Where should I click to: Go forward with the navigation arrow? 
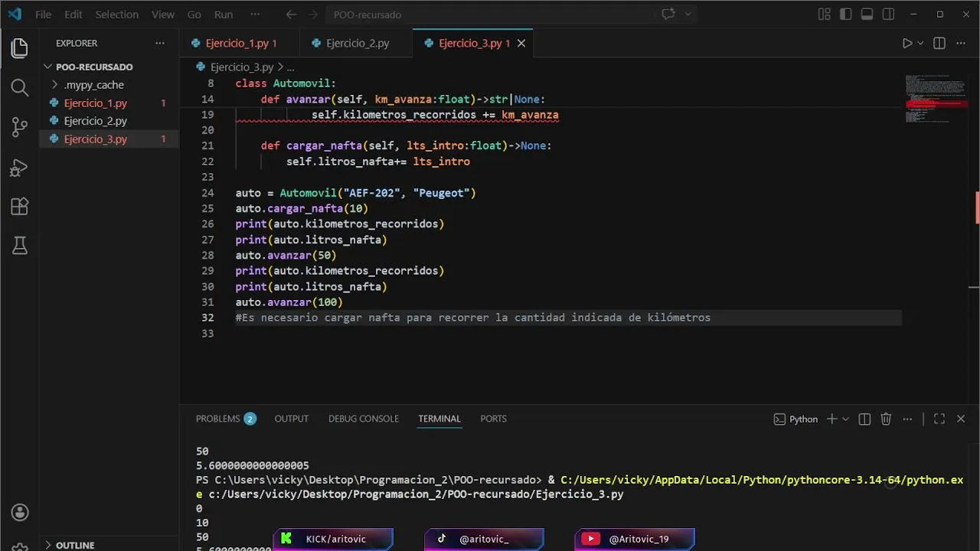[x=312, y=14]
